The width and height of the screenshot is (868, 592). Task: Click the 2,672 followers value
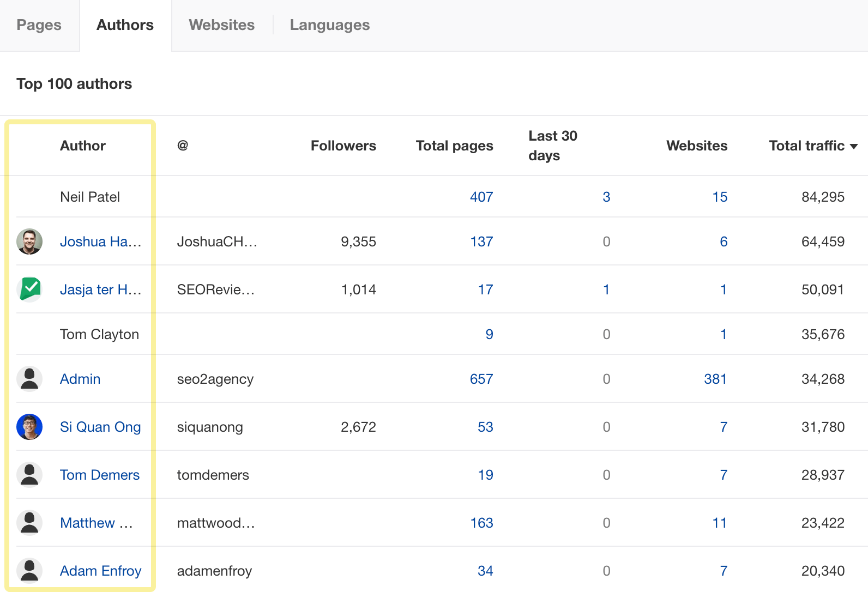358,427
